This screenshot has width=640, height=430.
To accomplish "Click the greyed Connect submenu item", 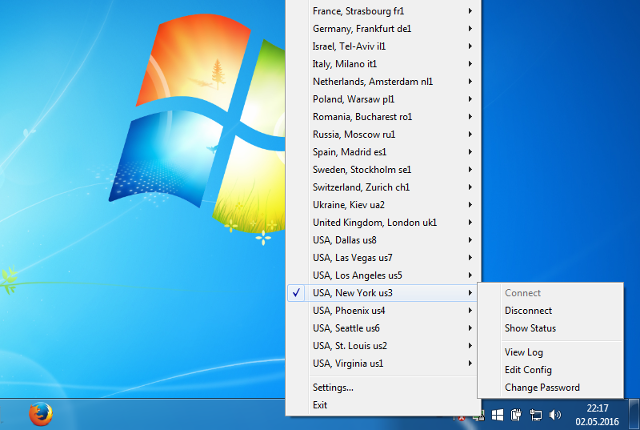I will click(x=550, y=293).
